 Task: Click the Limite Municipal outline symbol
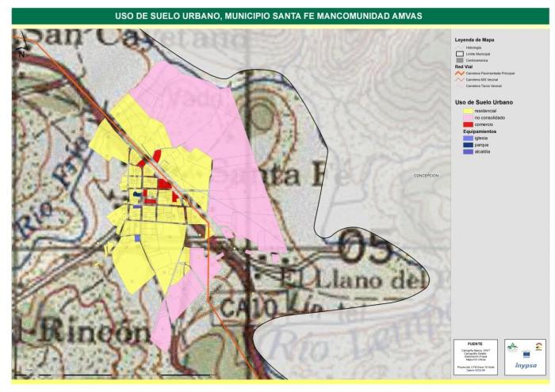coord(458,54)
